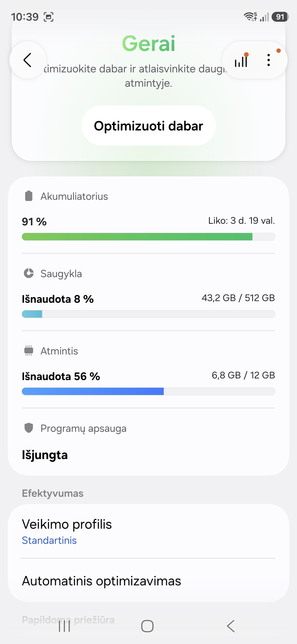Open the signal bars diagnostics icon

241,61
